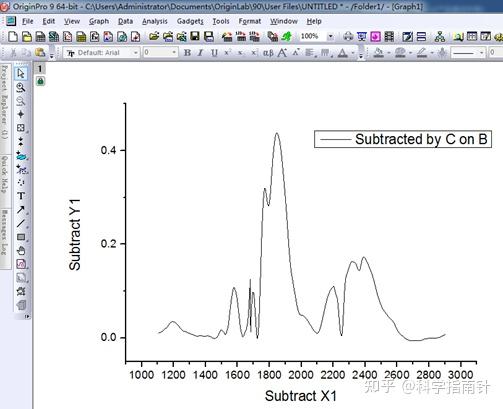Click the green Recalculate runner icon
The height and width of the screenshot is (409, 503).
(286, 36)
